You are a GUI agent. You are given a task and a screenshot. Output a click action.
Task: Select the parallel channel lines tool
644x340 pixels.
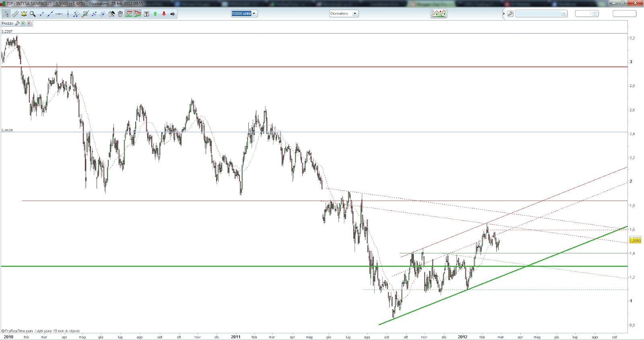coord(76,14)
